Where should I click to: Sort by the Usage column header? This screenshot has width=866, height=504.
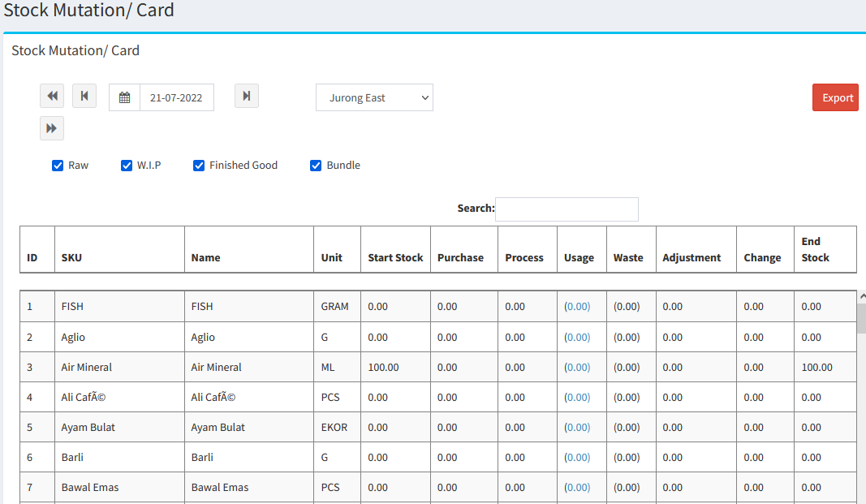pos(582,249)
